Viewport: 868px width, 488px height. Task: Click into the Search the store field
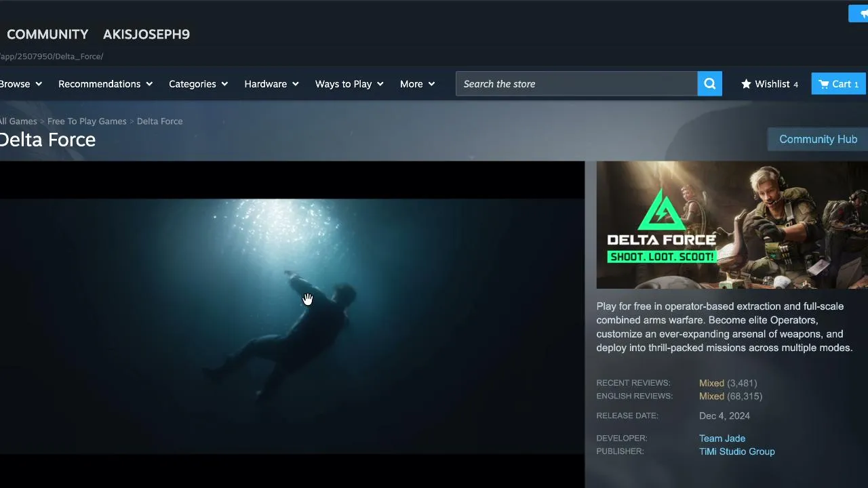pos(576,84)
